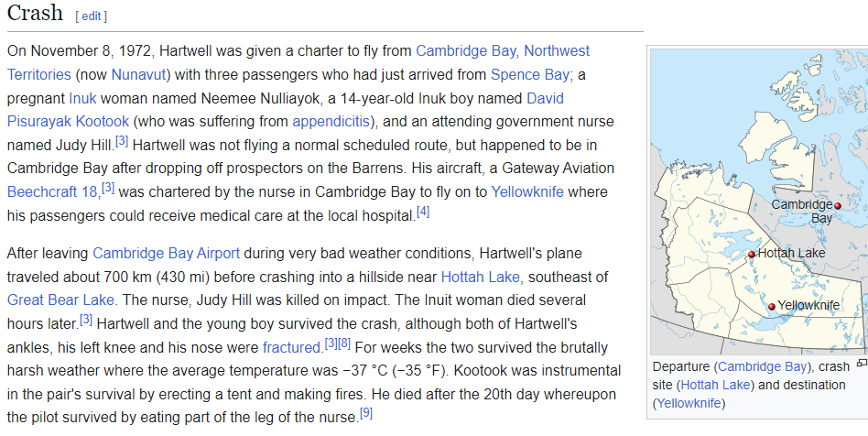This screenshot has height=436, width=868.
Task: Open the Inuk link
Action: pos(82,99)
